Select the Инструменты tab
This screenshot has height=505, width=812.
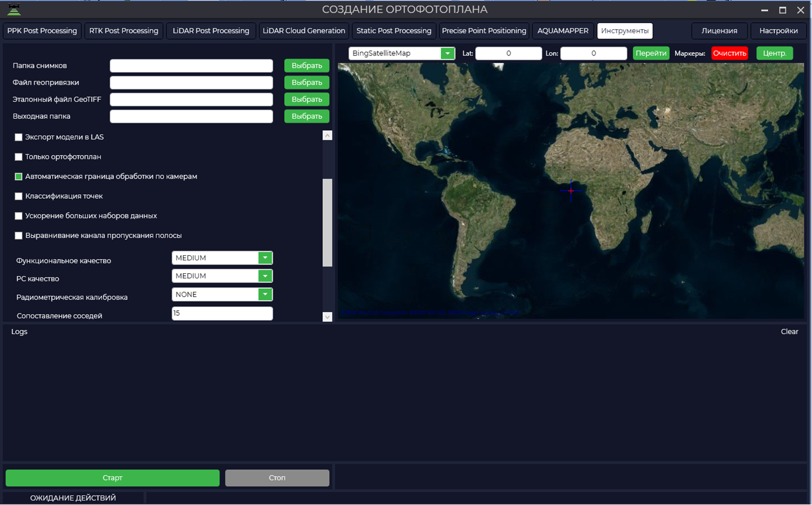click(625, 31)
